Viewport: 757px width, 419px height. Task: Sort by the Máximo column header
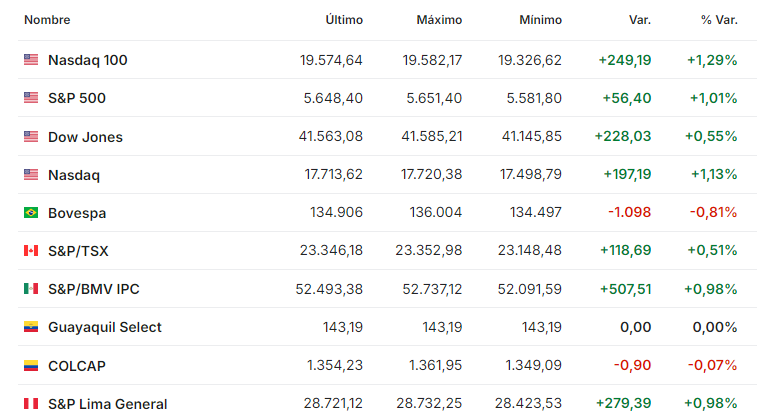[x=439, y=20]
